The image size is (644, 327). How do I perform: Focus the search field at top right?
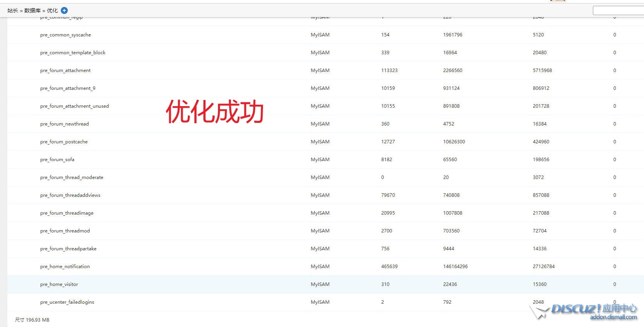coord(618,10)
